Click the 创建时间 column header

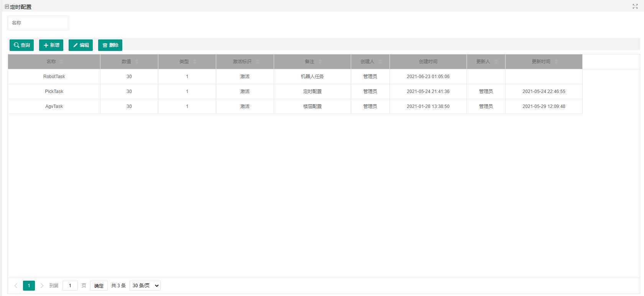tap(428, 62)
